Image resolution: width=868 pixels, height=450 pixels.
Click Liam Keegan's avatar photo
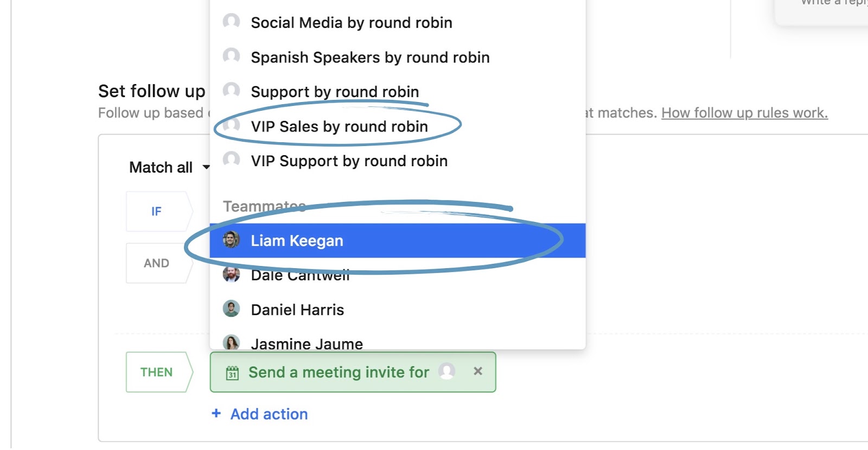pos(232,239)
